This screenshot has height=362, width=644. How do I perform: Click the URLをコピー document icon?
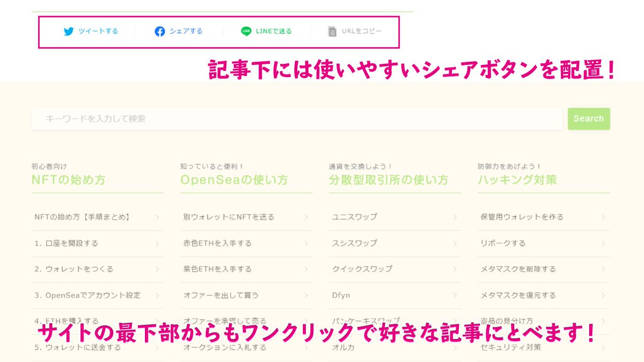tap(332, 32)
